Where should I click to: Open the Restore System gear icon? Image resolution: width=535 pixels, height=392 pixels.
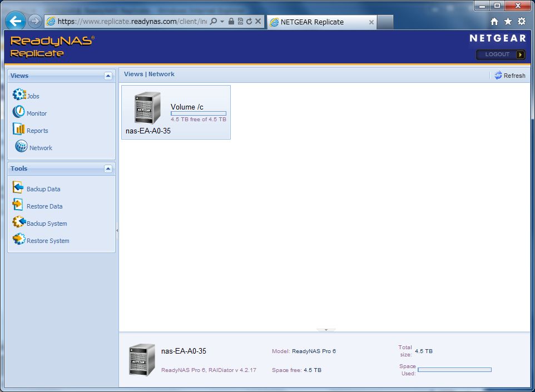(x=19, y=240)
